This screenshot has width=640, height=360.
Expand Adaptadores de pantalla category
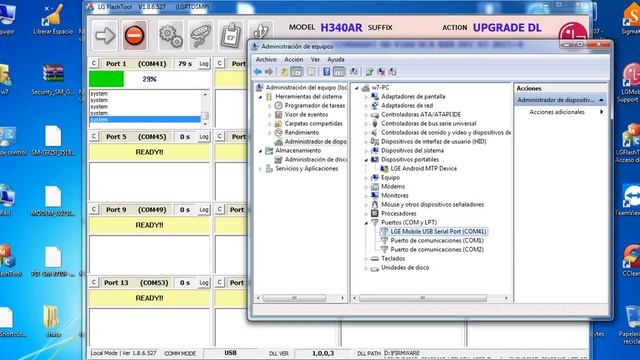click(366, 97)
